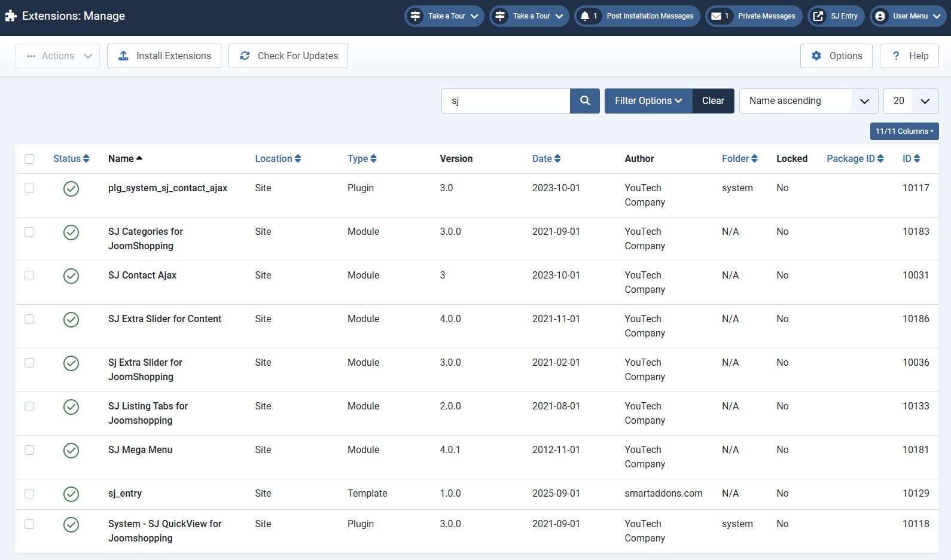Click into the search field containing sj

pyautogui.click(x=505, y=101)
